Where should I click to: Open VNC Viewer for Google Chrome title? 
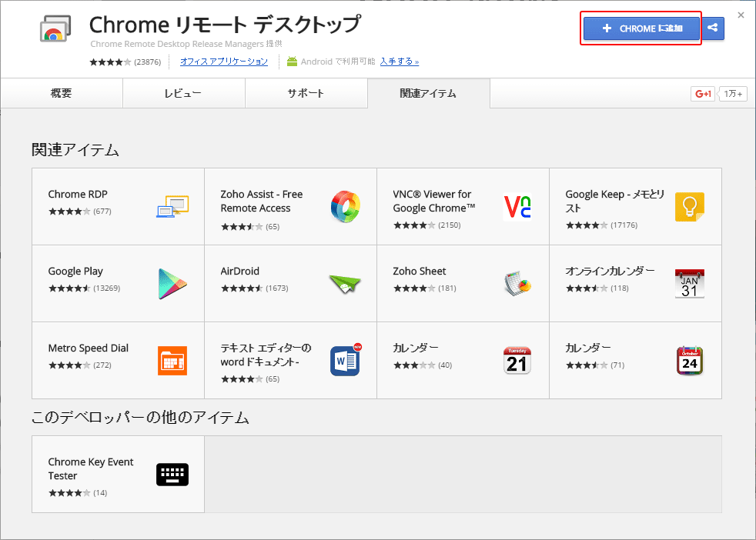click(x=434, y=202)
